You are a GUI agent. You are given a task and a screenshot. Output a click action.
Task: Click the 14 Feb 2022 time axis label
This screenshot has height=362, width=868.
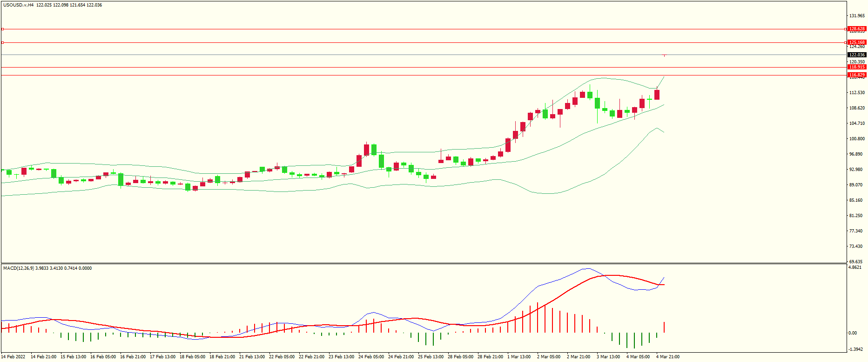point(13,357)
